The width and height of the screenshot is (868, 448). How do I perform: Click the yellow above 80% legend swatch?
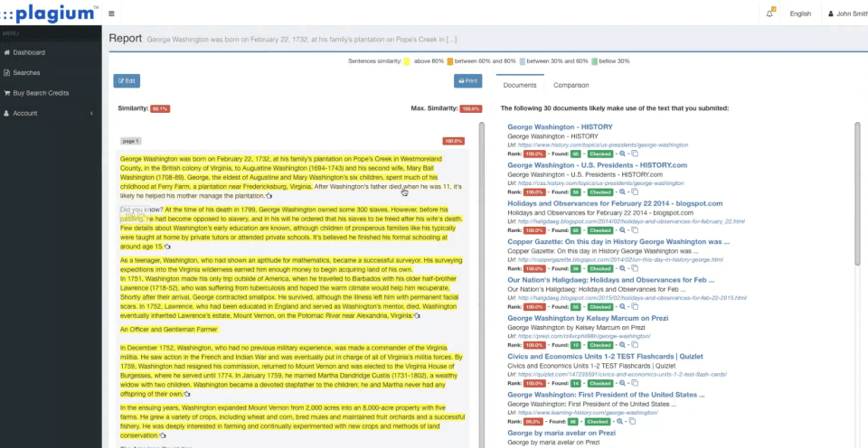click(x=406, y=61)
